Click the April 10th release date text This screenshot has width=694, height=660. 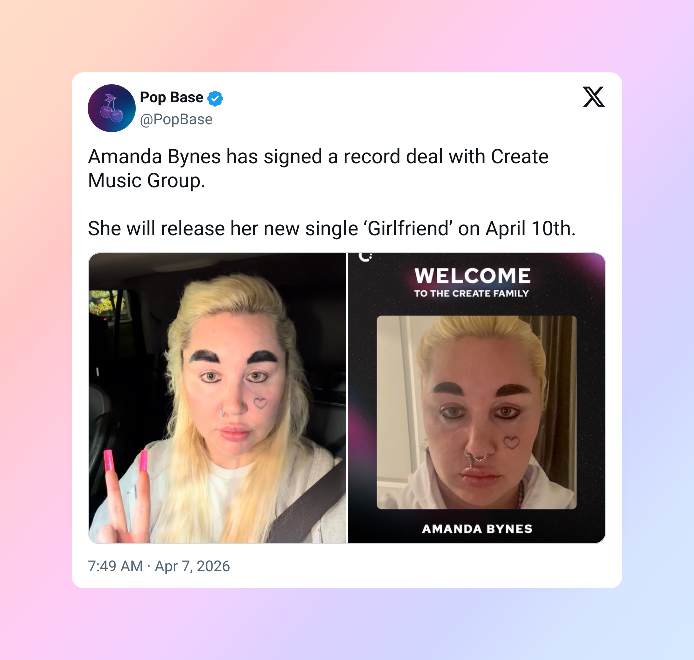[x=530, y=229]
